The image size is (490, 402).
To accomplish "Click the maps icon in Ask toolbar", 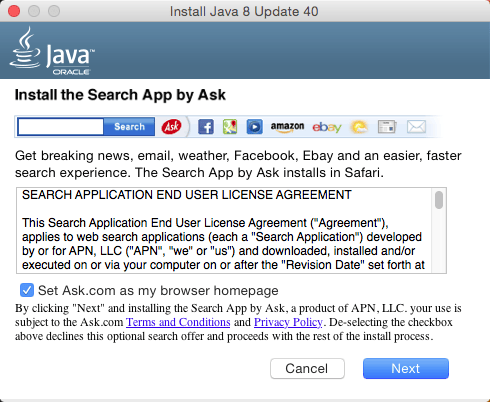I will click(230, 127).
